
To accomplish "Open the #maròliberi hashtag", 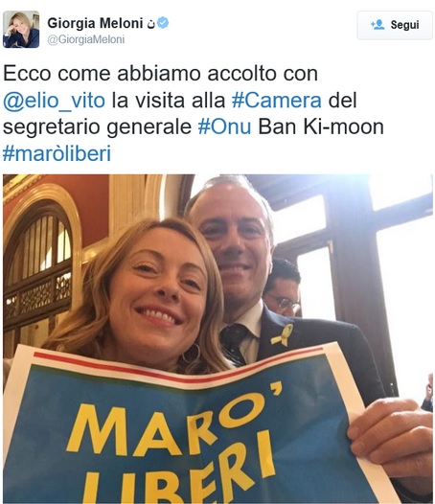I will (57, 153).
